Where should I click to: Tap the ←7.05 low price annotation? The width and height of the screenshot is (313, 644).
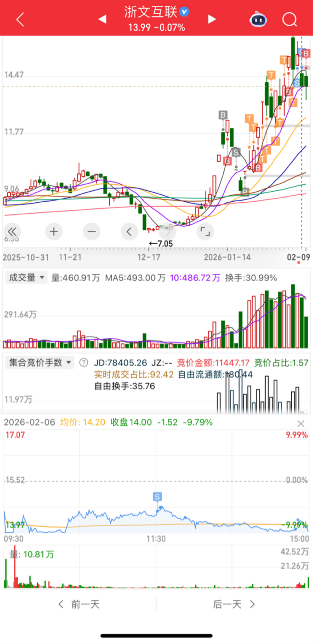pyautogui.click(x=161, y=244)
